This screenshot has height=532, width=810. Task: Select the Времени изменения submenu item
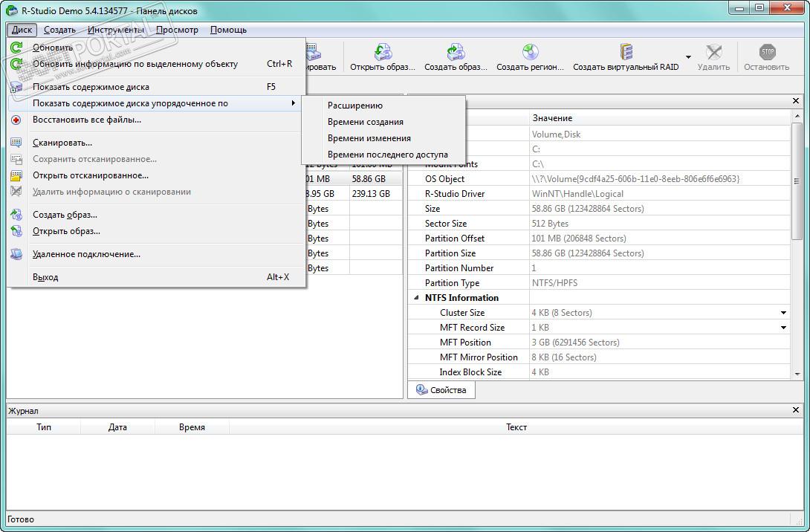pos(383,138)
